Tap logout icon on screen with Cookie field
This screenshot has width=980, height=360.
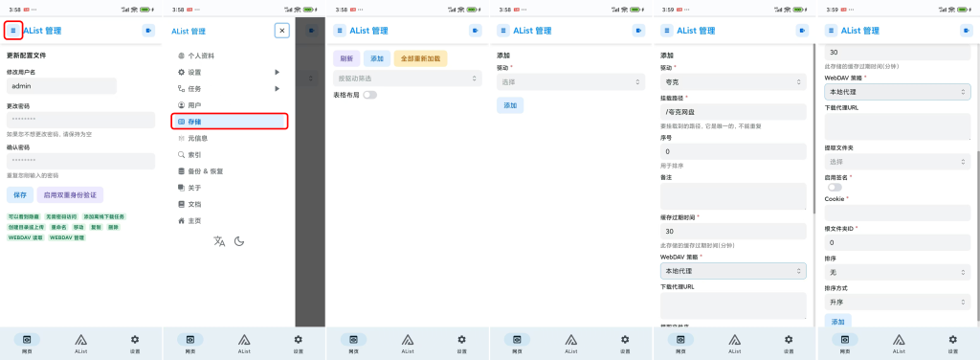[x=966, y=30]
